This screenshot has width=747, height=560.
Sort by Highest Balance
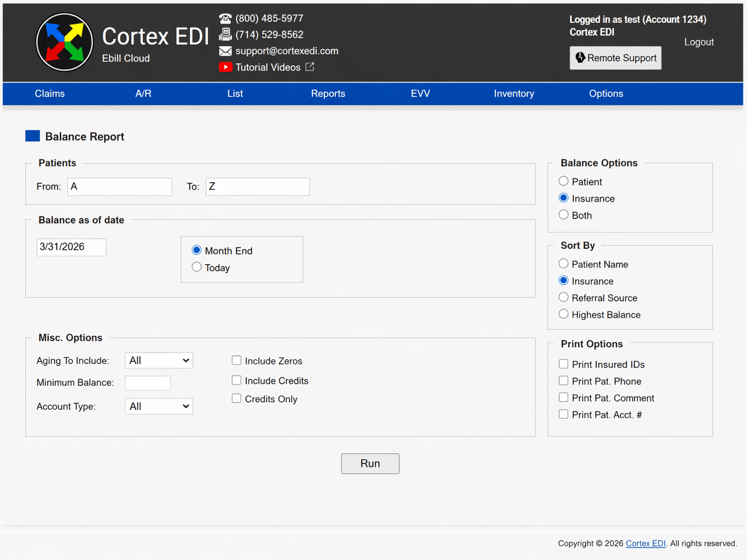(563, 314)
